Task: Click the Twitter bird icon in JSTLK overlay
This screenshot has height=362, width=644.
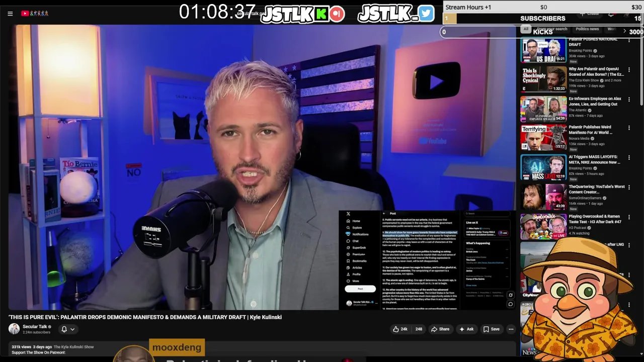Action: coord(426,14)
